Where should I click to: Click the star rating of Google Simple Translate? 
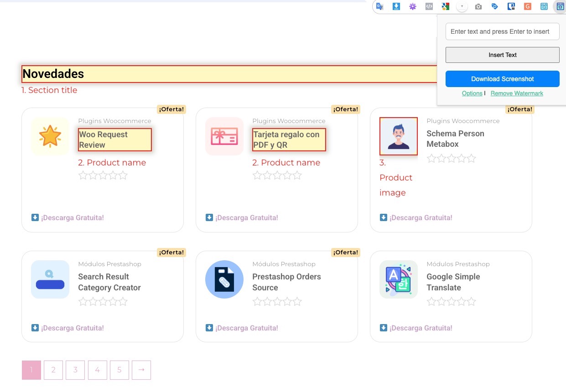452,302
